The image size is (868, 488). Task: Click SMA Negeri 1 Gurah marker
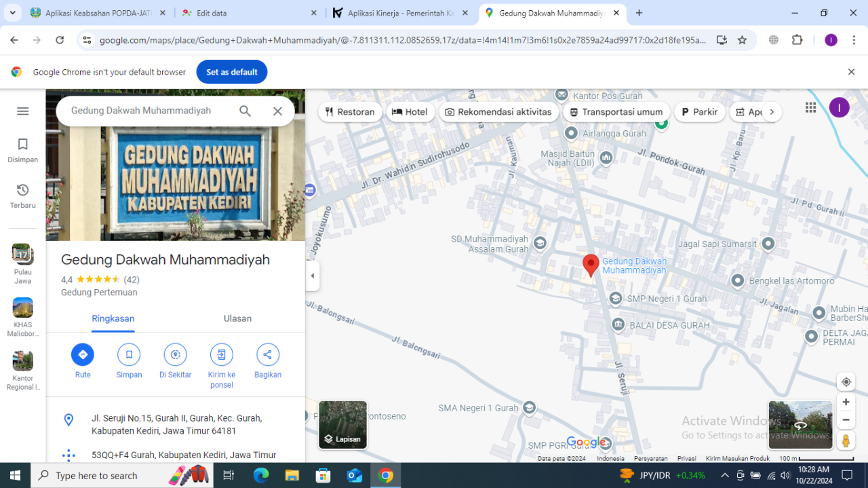coord(529,408)
